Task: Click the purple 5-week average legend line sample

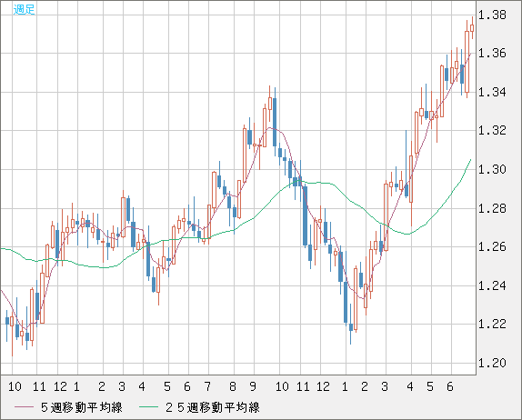Action: [24, 407]
